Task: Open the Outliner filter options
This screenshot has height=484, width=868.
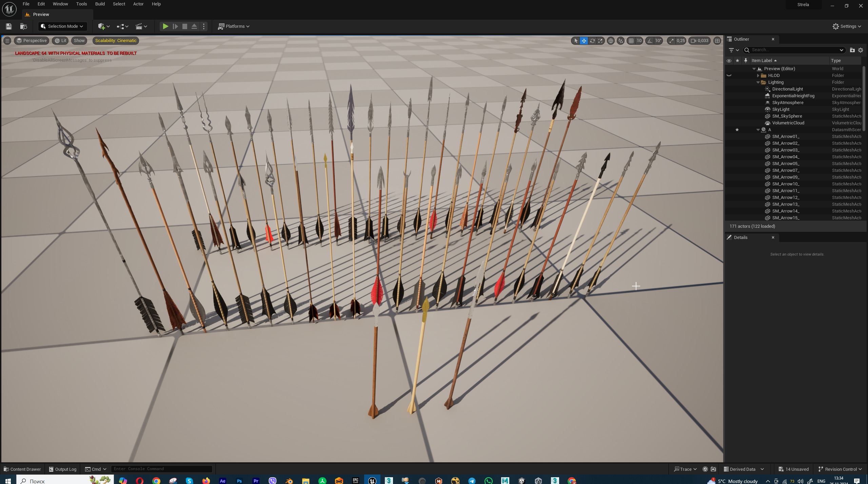Action: pyautogui.click(x=734, y=50)
